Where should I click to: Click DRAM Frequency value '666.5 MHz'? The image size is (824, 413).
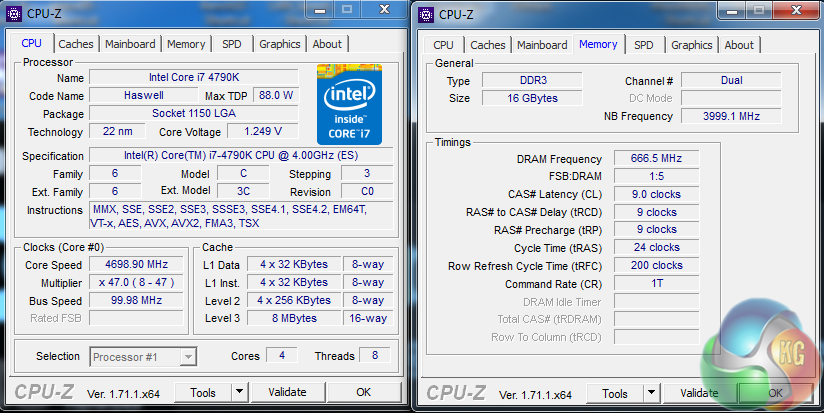point(657,158)
